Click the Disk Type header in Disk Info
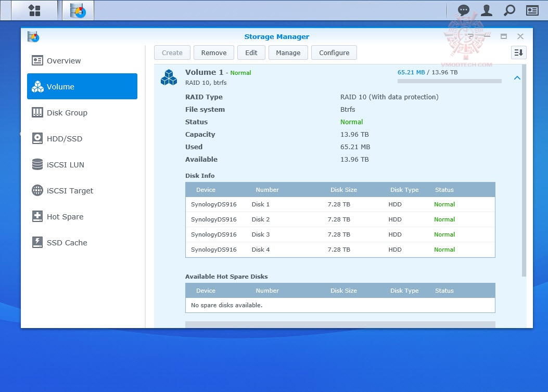Image resolution: width=548 pixels, height=392 pixels. tap(404, 190)
